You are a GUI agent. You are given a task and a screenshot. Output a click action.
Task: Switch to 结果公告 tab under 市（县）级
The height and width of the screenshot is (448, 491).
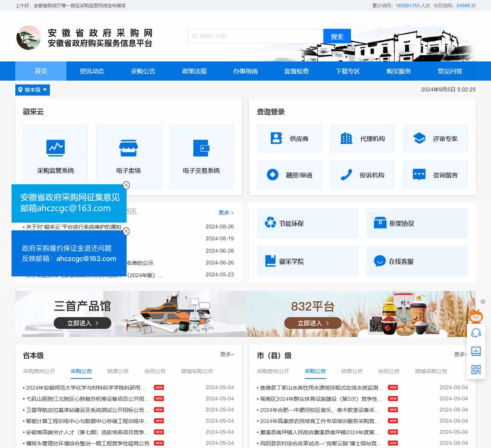click(352, 371)
